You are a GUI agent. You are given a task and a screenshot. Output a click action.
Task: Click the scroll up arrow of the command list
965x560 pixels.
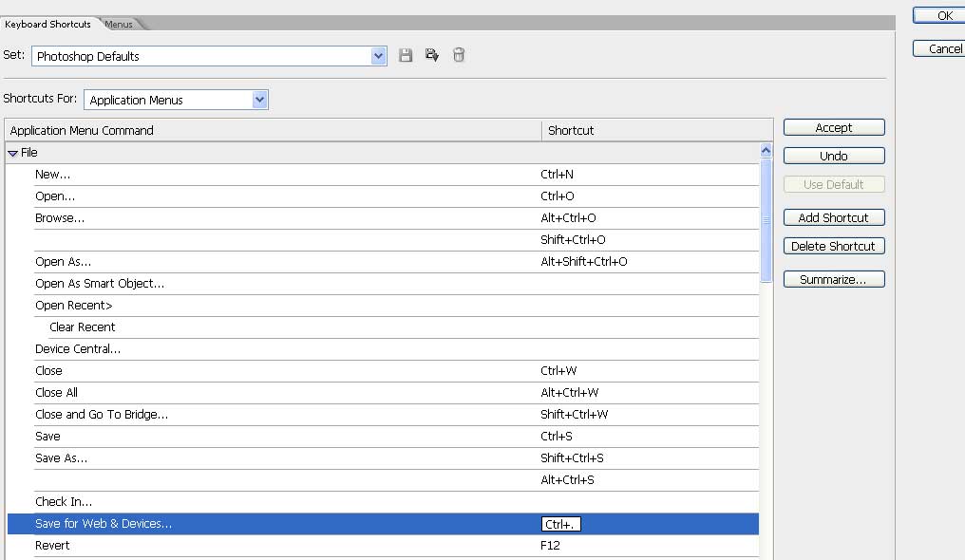click(766, 151)
